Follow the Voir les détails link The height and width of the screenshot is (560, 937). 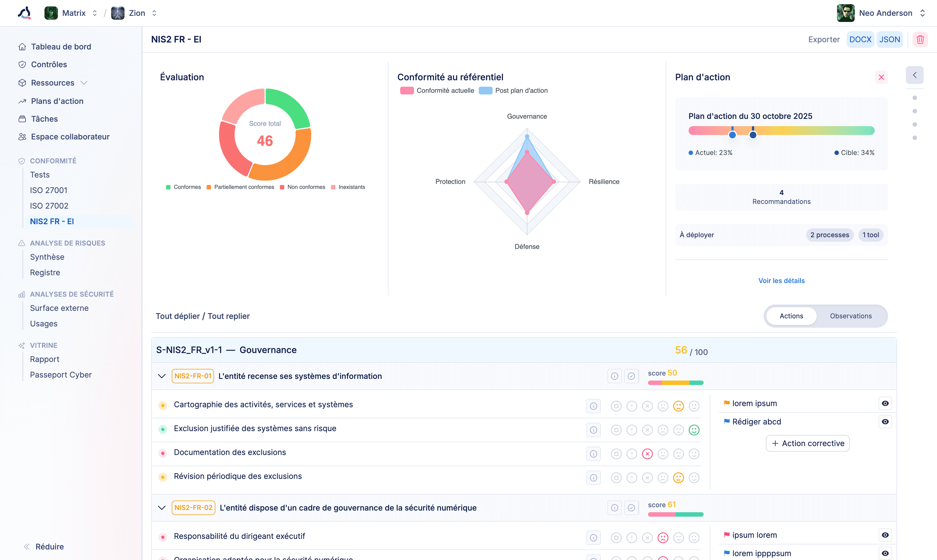[781, 280]
